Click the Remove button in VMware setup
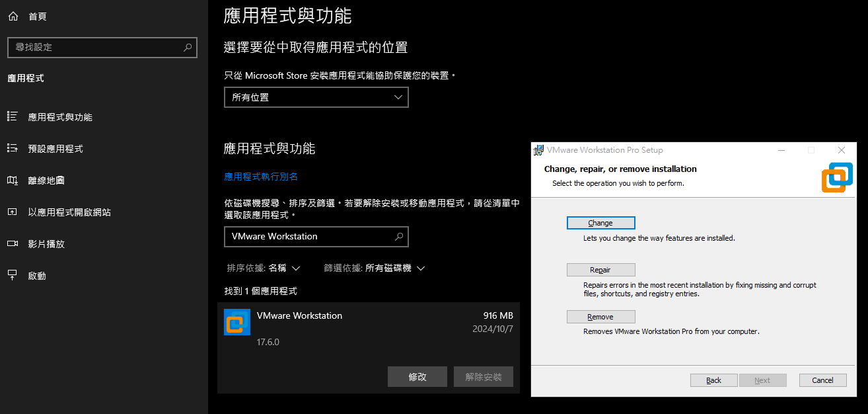868x414 pixels. 600,317
